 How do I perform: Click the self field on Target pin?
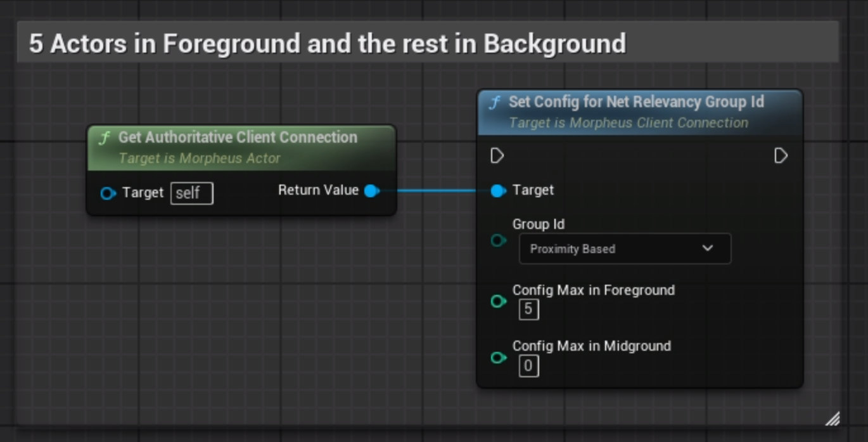(x=191, y=193)
